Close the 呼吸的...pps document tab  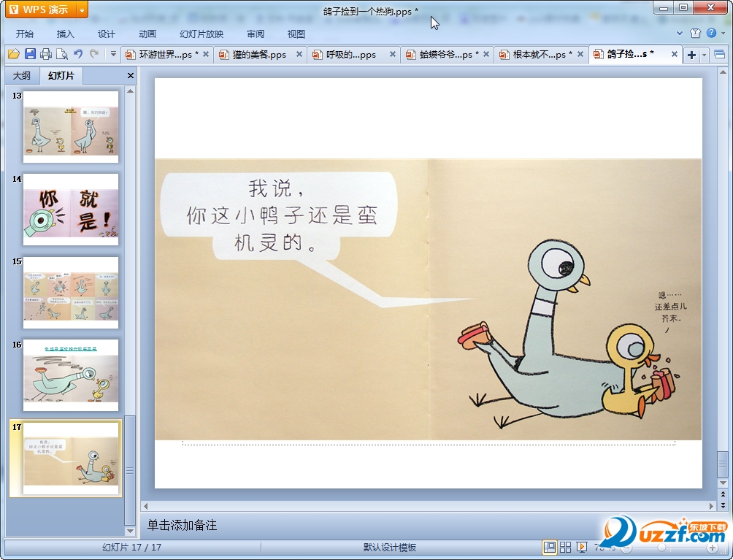click(393, 54)
